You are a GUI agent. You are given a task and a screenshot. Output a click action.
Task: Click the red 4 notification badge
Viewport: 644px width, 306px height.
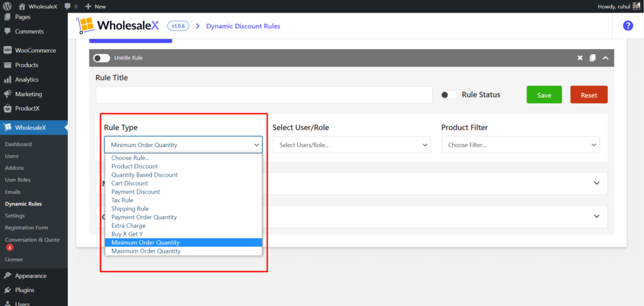point(10,248)
